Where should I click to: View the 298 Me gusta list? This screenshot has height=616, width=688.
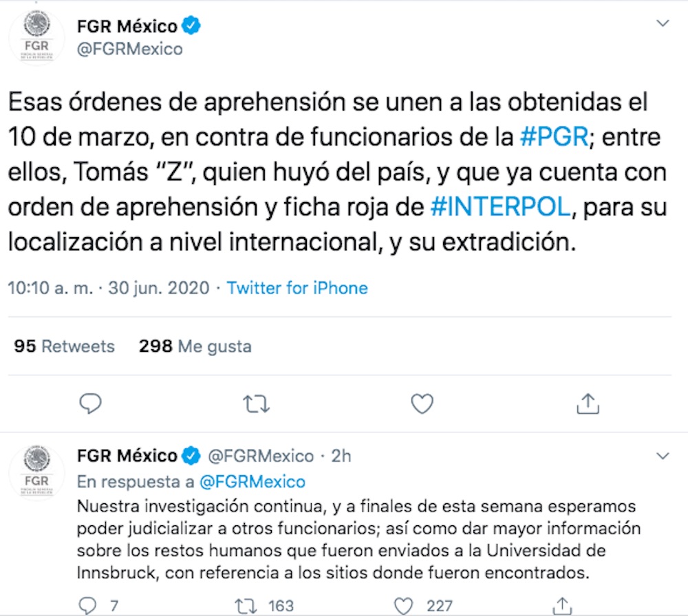click(x=197, y=346)
